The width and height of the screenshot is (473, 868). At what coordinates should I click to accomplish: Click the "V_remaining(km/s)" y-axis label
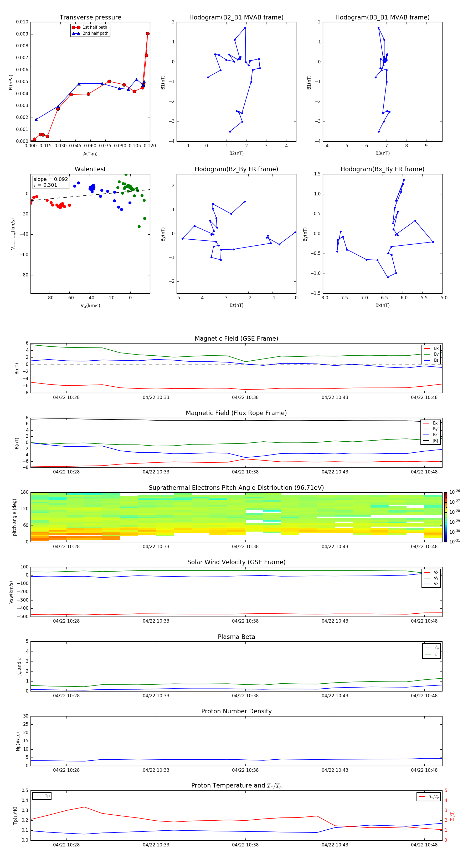coord(13,234)
